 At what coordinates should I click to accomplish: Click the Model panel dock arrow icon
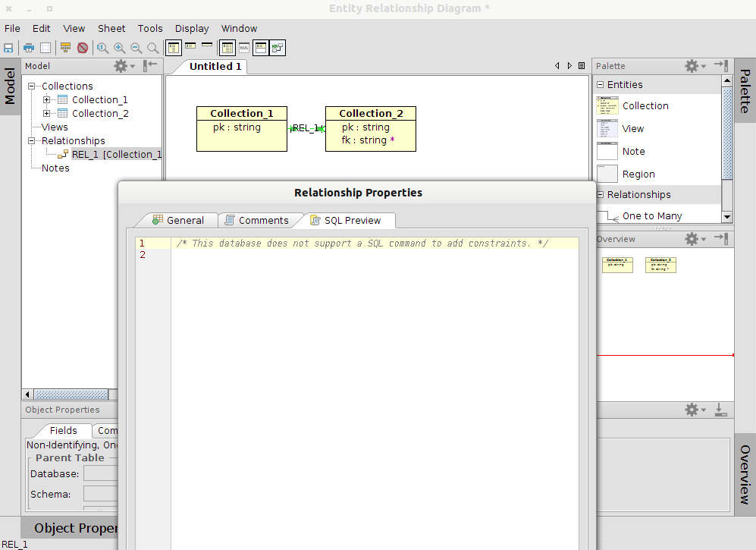(150, 65)
